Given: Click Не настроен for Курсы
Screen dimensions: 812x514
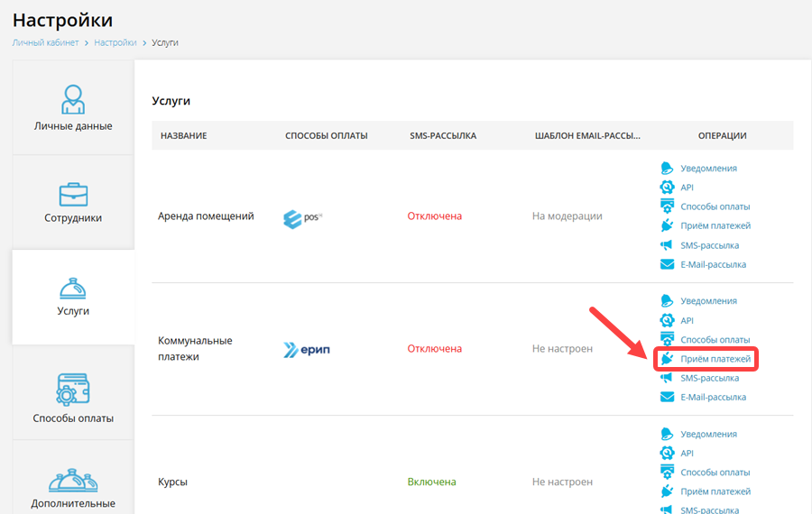Looking at the screenshot, I should pyautogui.click(x=562, y=482).
